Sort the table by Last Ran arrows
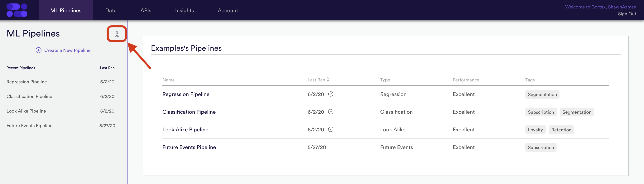This screenshot has height=184, width=644. pyautogui.click(x=328, y=80)
